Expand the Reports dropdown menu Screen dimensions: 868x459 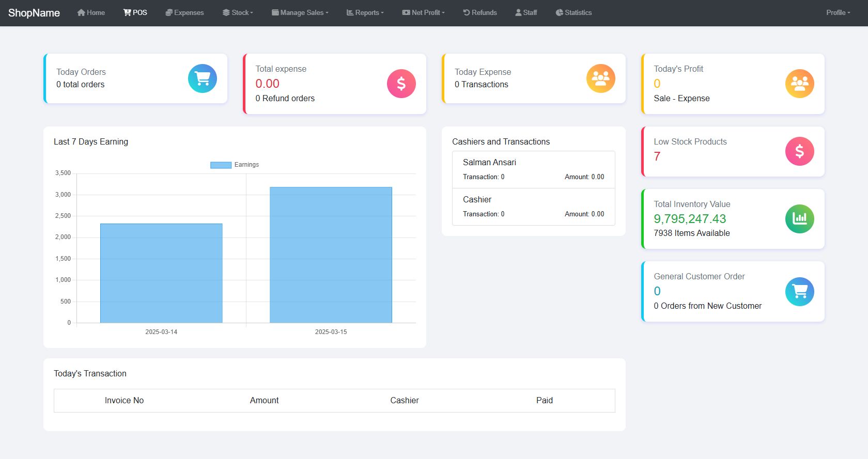tap(365, 12)
